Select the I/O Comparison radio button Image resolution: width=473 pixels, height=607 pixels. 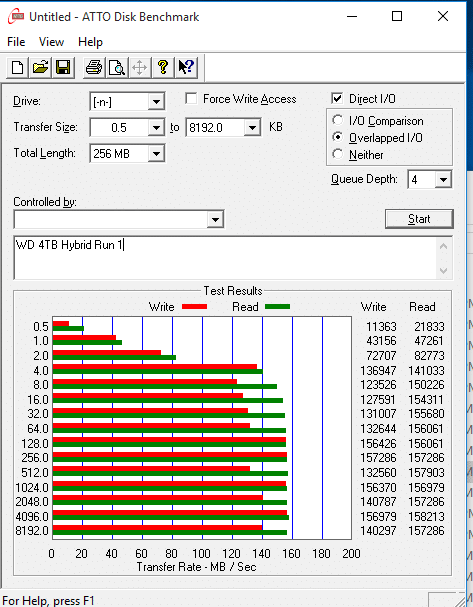pyautogui.click(x=338, y=120)
